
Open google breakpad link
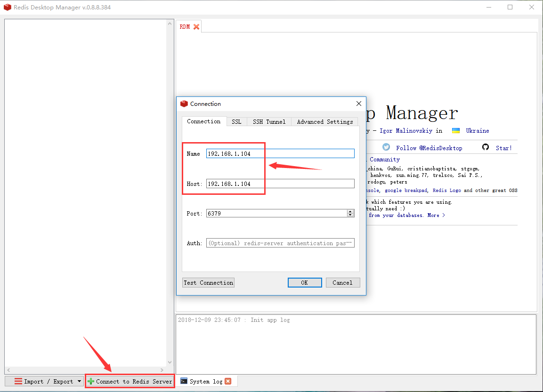tap(406, 190)
